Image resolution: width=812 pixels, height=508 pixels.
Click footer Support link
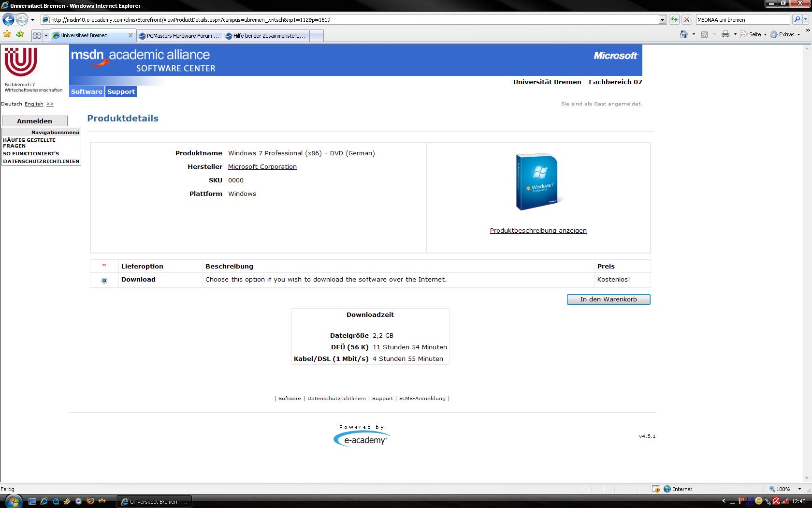click(382, 398)
